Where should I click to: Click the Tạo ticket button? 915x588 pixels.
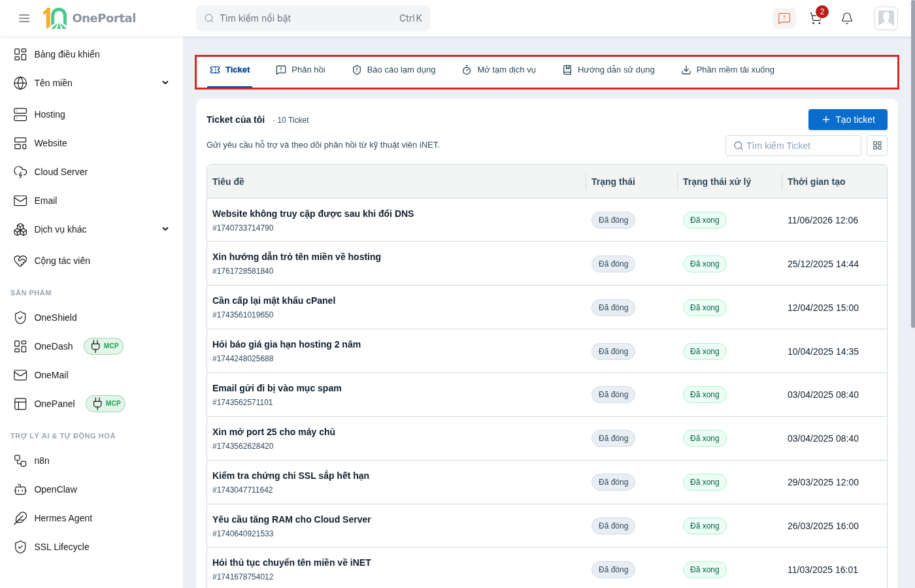(848, 120)
